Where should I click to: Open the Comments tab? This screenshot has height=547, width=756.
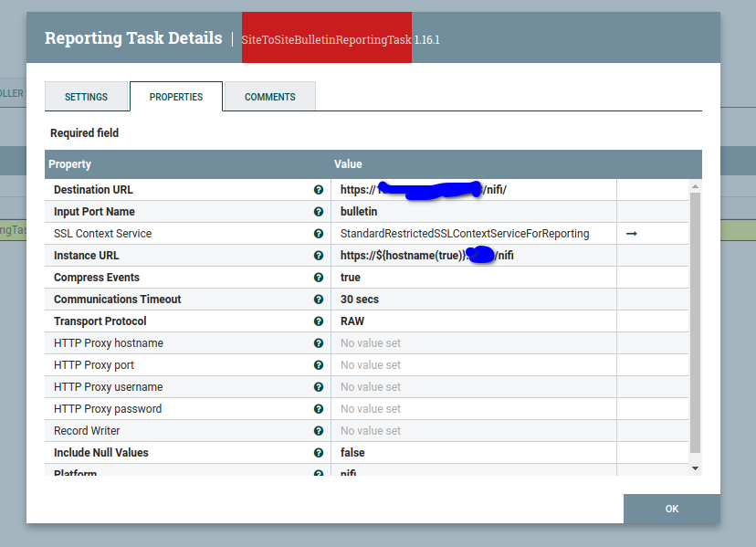coord(268,96)
